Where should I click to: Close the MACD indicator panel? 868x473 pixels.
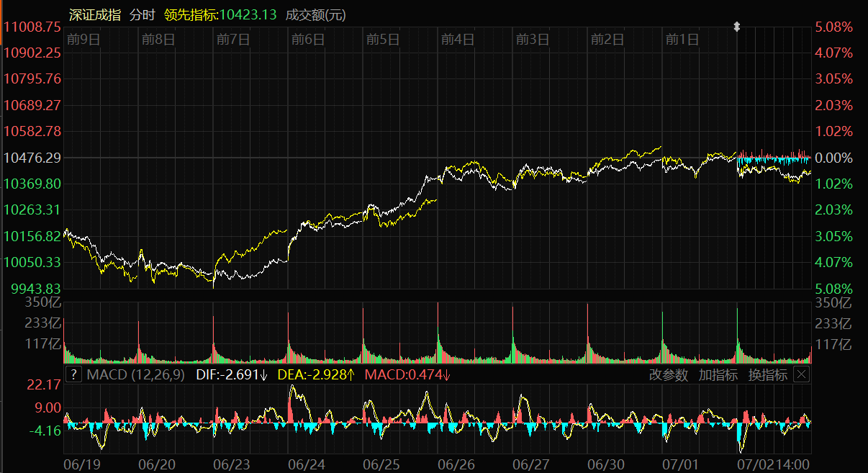tap(801, 374)
